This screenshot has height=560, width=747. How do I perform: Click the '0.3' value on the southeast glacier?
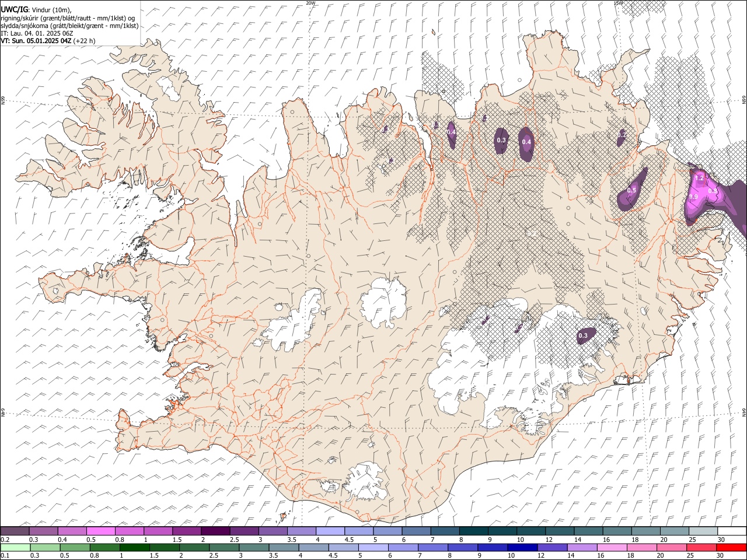click(582, 335)
